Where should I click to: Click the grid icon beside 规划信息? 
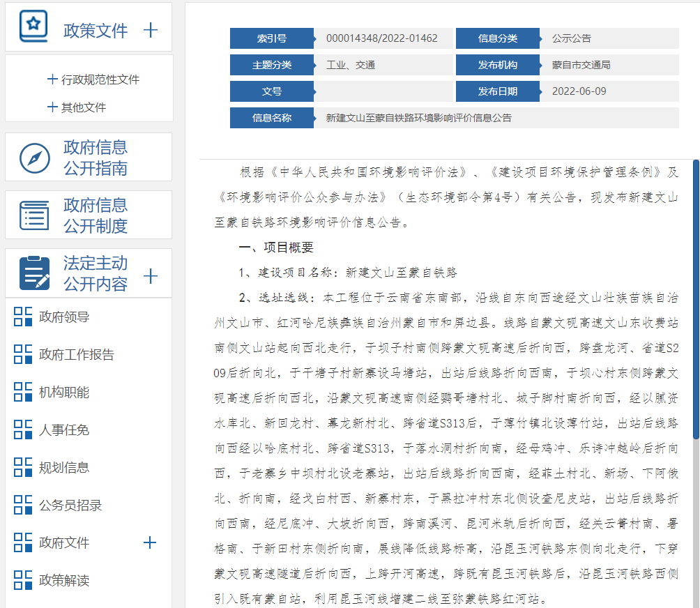(x=23, y=467)
